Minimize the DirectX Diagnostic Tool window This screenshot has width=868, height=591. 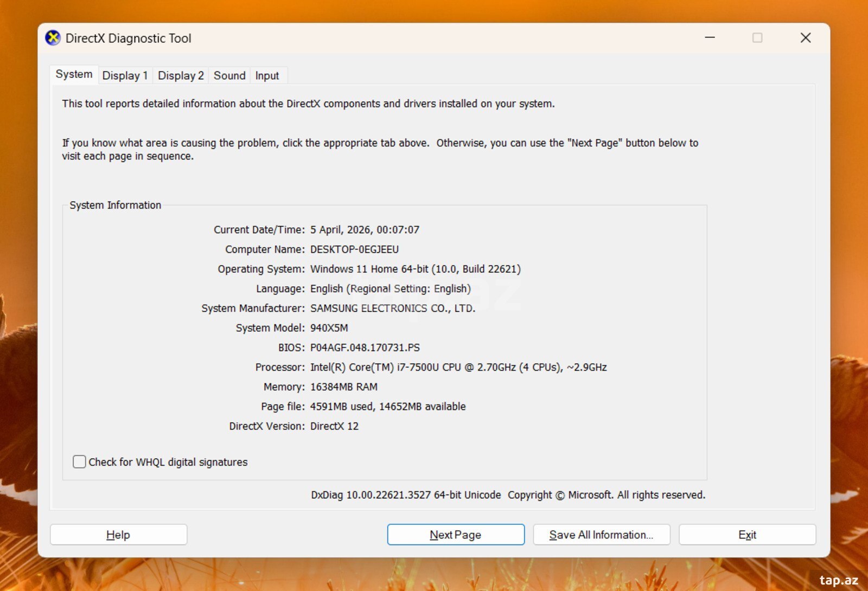coord(710,38)
